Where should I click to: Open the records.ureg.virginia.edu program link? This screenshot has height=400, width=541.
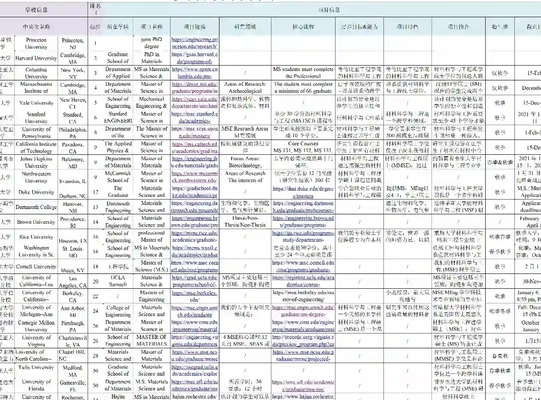click(303, 341)
